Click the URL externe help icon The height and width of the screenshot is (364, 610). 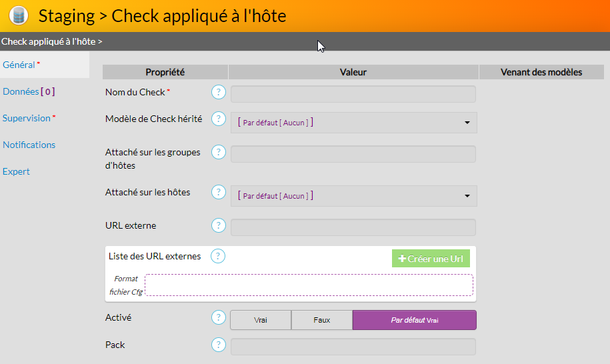(219, 225)
